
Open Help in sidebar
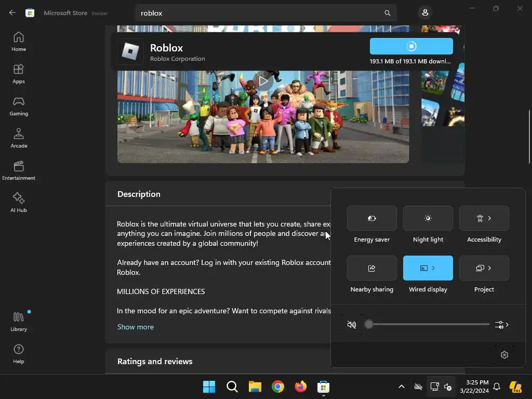click(x=19, y=354)
